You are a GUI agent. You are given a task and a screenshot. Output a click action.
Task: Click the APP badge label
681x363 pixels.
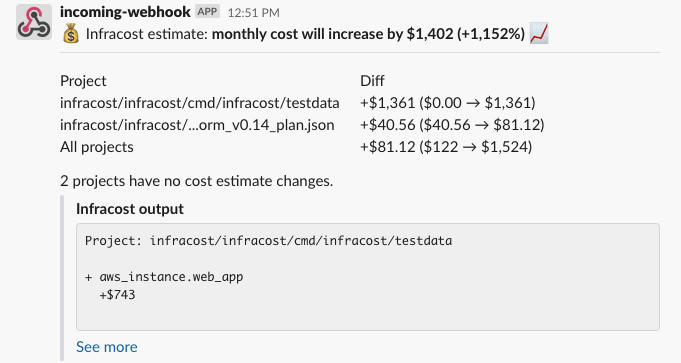(207, 12)
